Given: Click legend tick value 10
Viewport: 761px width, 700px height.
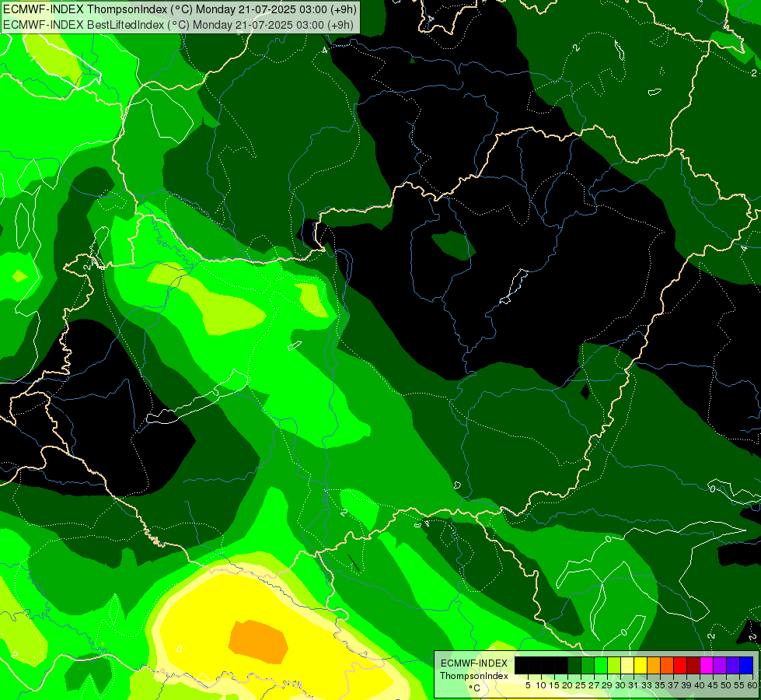Looking at the screenshot, I should tap(541, 685).
